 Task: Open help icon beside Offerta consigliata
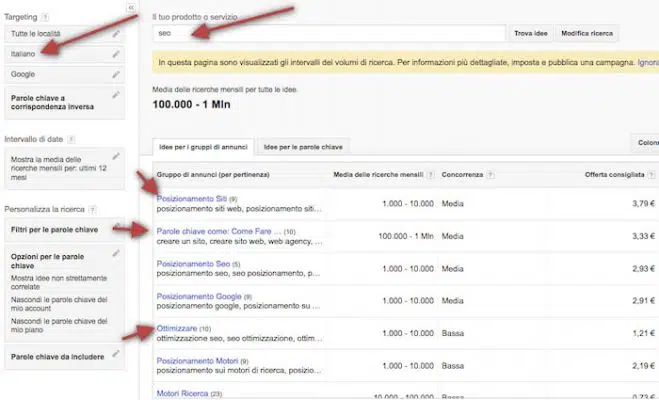click(x=651, y=175)
